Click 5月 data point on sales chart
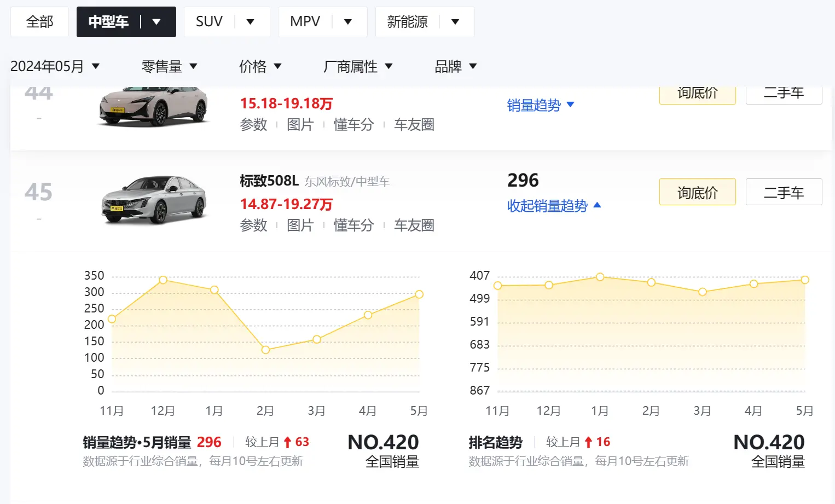 click(x=419, y=294)
